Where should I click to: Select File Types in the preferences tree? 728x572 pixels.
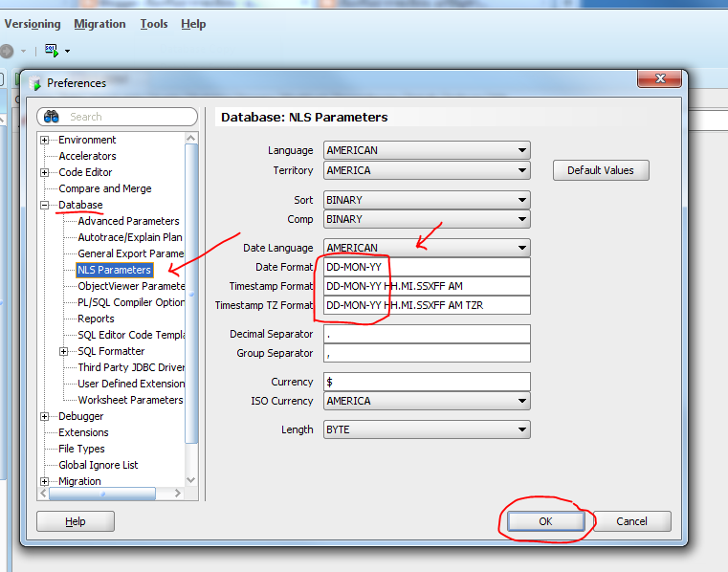click(81, 449)
